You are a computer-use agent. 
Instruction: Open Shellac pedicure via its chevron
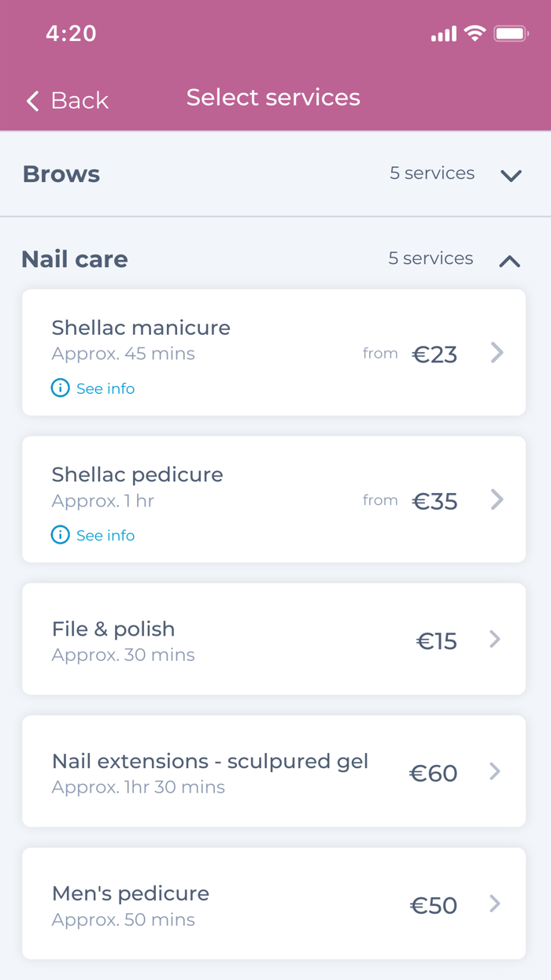tap(496, 499)
